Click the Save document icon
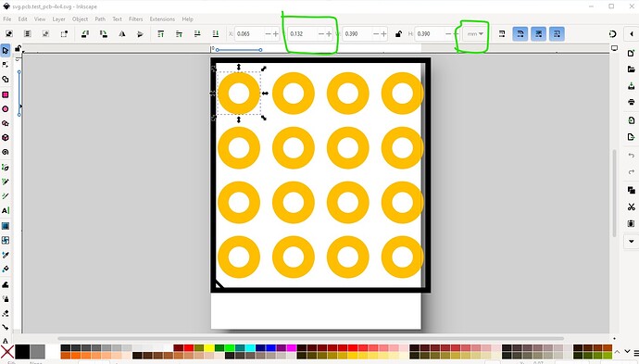Image resolution: width=639 pixels, height=364 pixels. pyautogui.click(x=632, y=86)
